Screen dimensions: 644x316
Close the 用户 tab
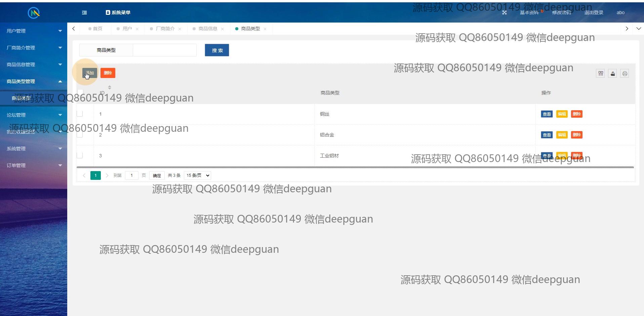pos(137,29)
